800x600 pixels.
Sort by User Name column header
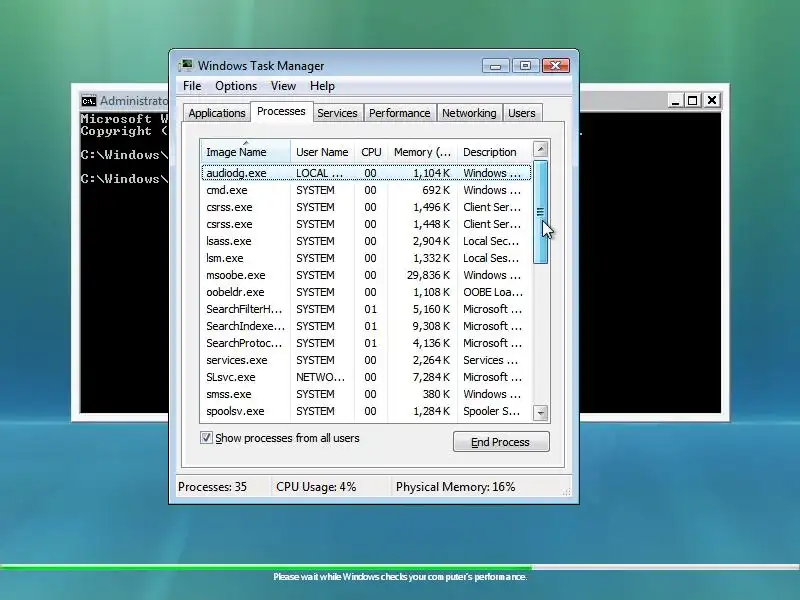click(322, 152)
